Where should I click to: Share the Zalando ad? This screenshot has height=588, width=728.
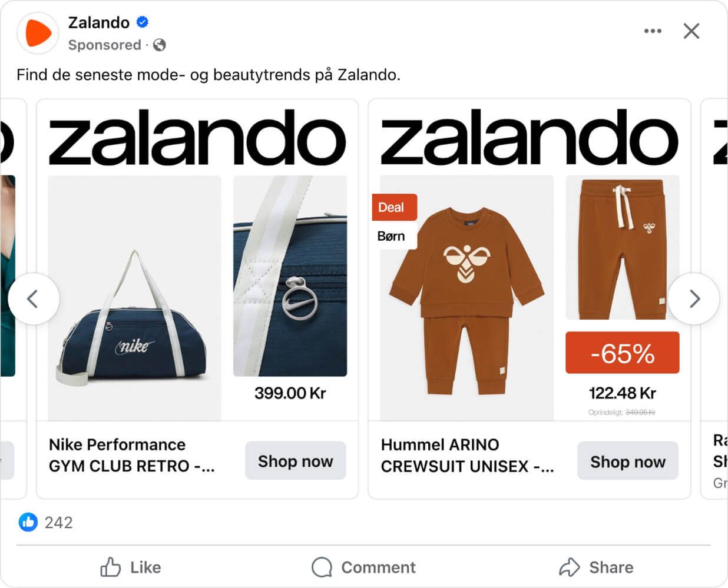coord(596,567)
